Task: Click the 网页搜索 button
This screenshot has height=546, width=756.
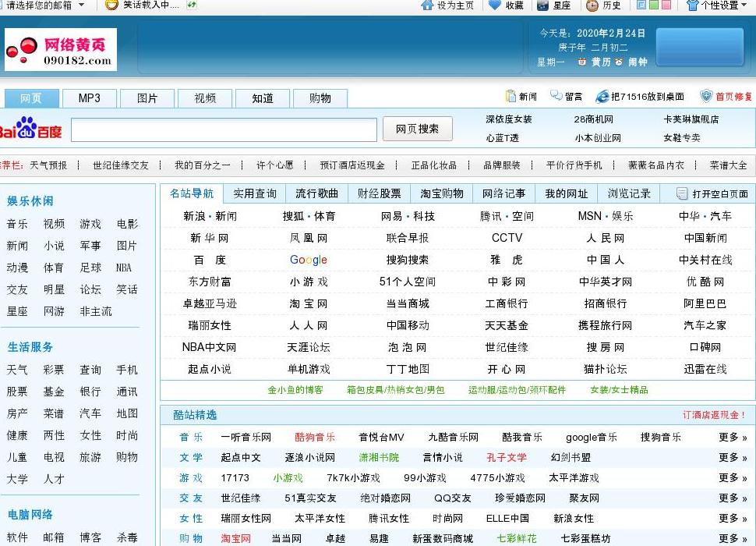Action: pyautogui.click(x=418, y=129)
